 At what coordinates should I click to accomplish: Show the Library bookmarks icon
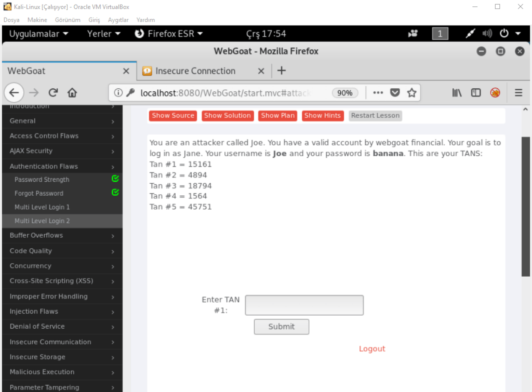(457, 93)
